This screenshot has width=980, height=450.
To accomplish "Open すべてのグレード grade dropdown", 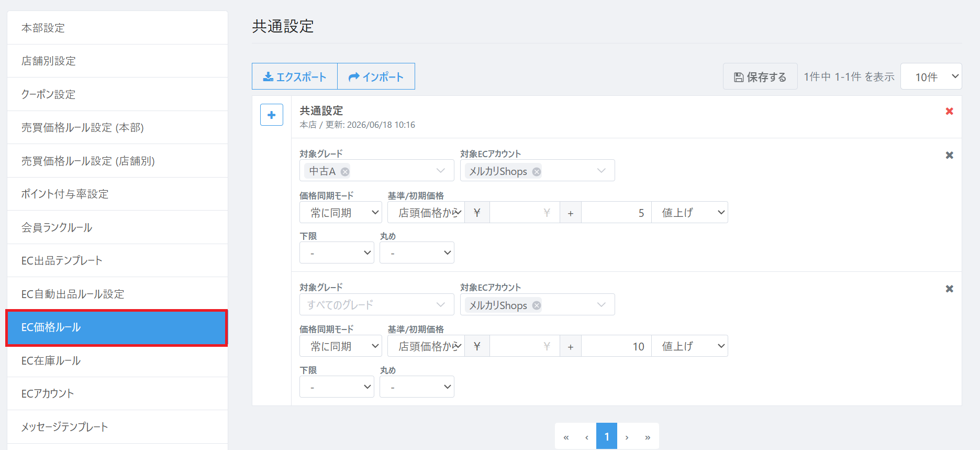I will [377, 304].
